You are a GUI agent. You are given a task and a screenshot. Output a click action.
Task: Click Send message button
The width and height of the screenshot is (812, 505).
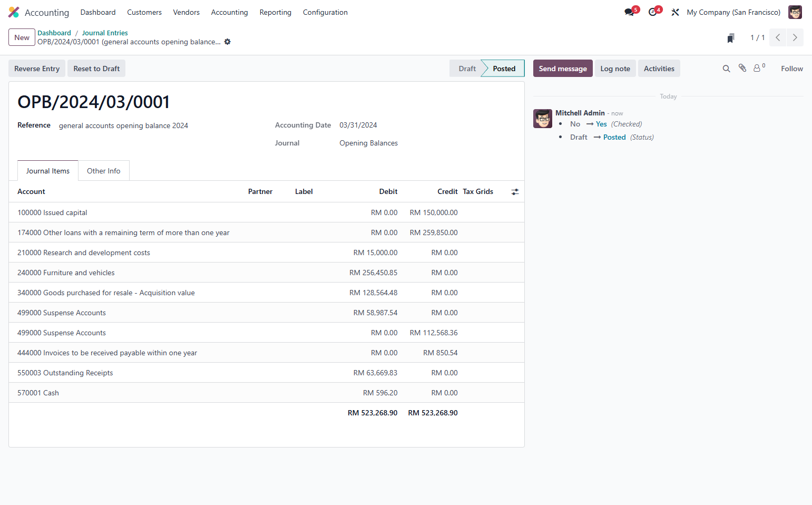tap(563, 69)
